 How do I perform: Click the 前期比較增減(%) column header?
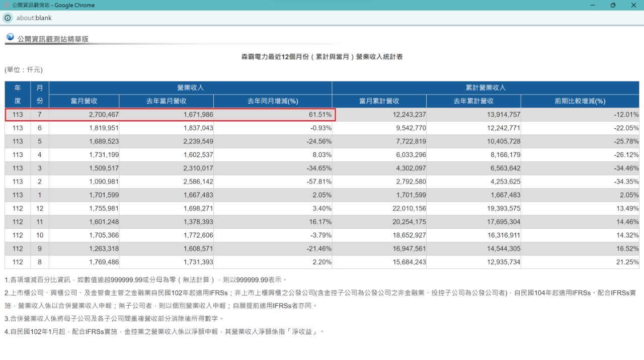[x=580, y=101]
